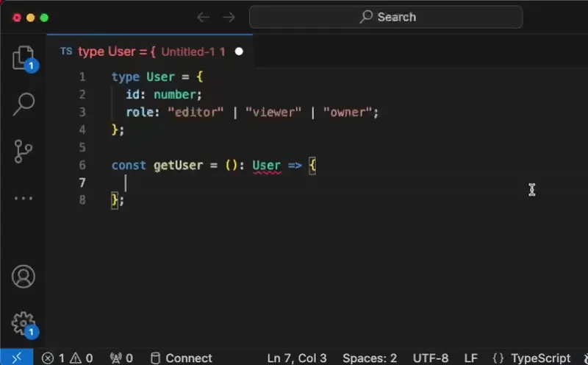Click the opening brace at the end of line 6
Screen dimensions: 588x365
[x=312, y=166]
